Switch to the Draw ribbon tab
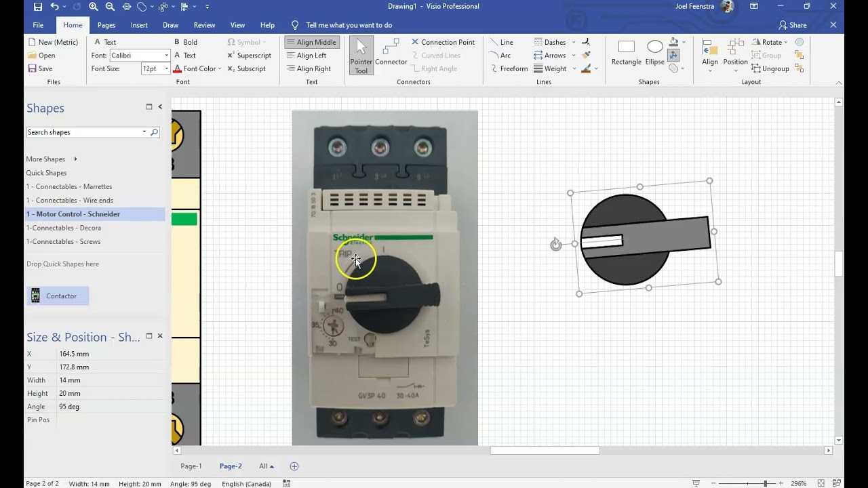The width and height of the screenshot is (868, 488). [x=171, y=25]
